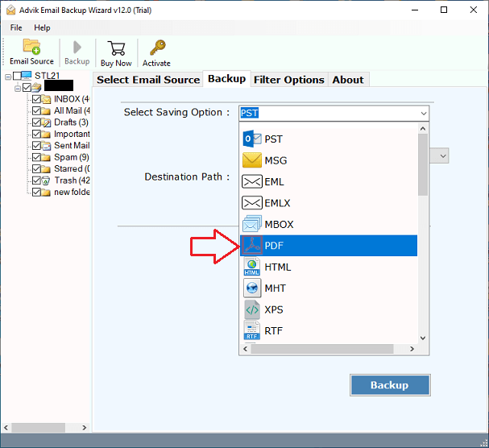Pick the MBOX stacked mail icon
The height and width of the screenshot is (448, 489).
251,224
